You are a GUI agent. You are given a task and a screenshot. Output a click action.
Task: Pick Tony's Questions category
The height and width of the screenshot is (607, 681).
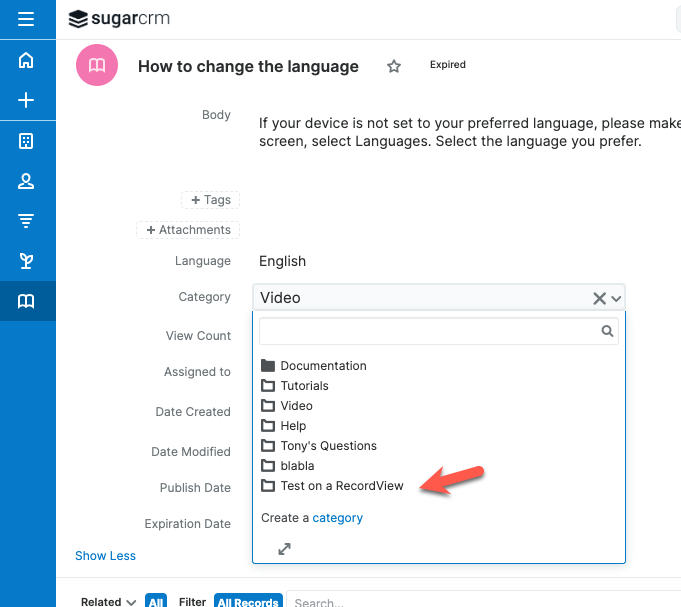click(328, 446)
